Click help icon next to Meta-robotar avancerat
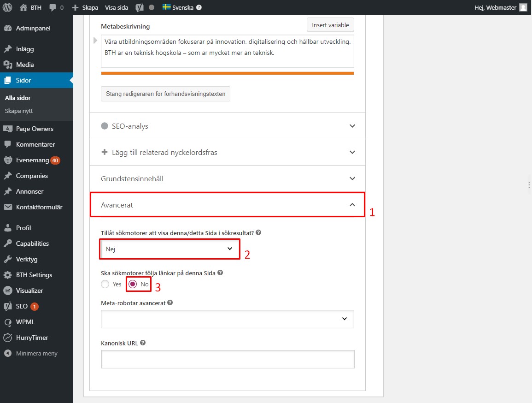Image resolution: width=532 pixels, height=403 pixels. click(170, 302)
